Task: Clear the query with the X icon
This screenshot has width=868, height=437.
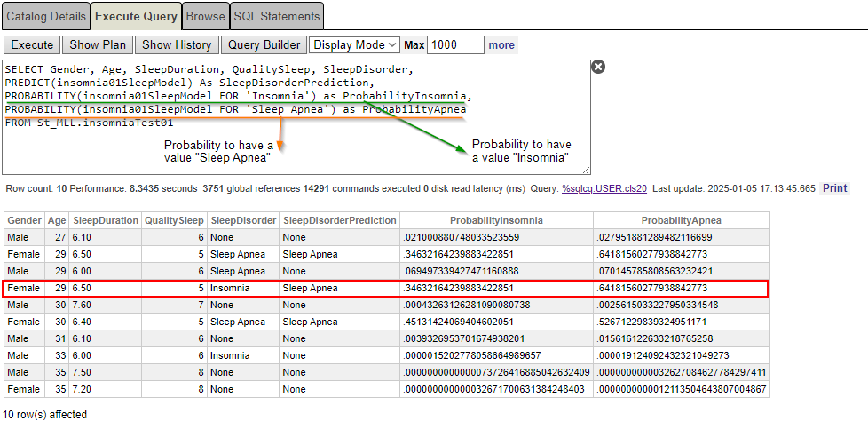Action: (x=598, y=67)
